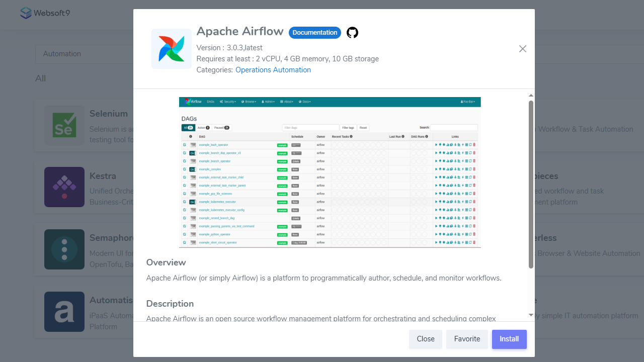
Task: Click the Close button in the dialog footer
Action: point(426,339)
